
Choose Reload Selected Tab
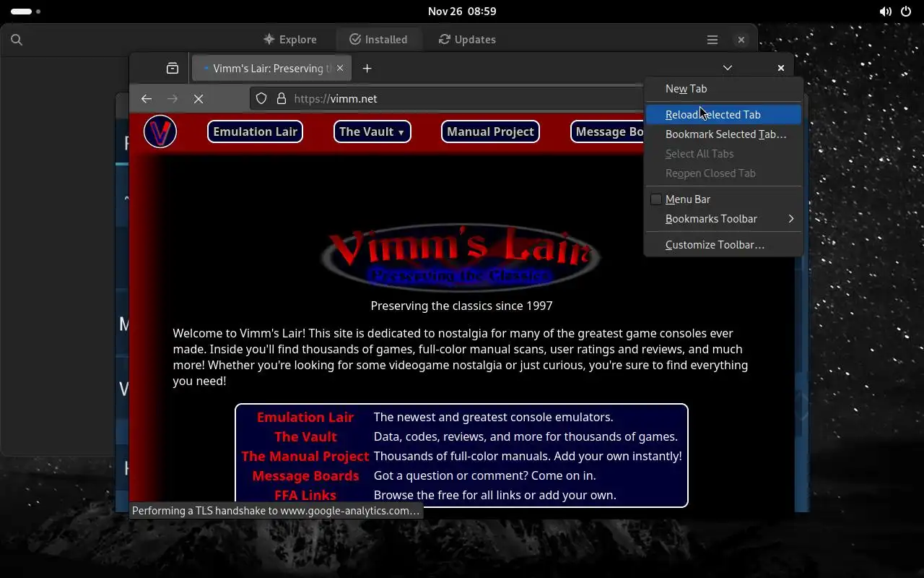click(723, 115)
